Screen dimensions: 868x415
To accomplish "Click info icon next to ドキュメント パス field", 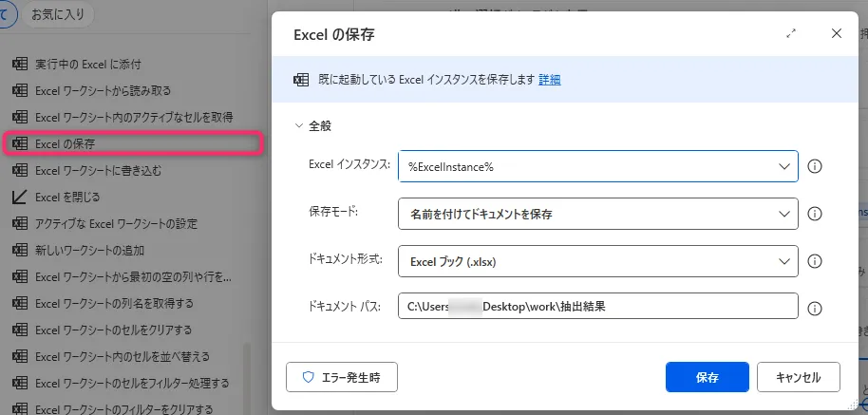I will pos(814,308).
